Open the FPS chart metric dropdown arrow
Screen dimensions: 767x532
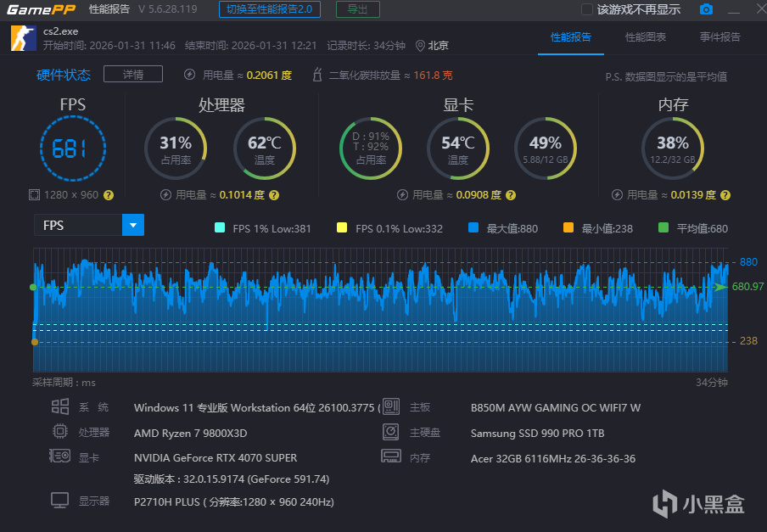133,225
